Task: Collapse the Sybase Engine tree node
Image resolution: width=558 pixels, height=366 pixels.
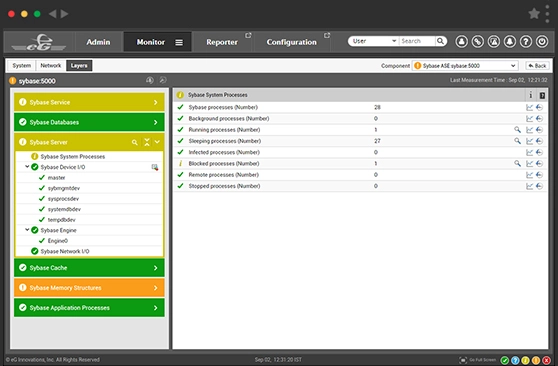Action: point(27,230)
